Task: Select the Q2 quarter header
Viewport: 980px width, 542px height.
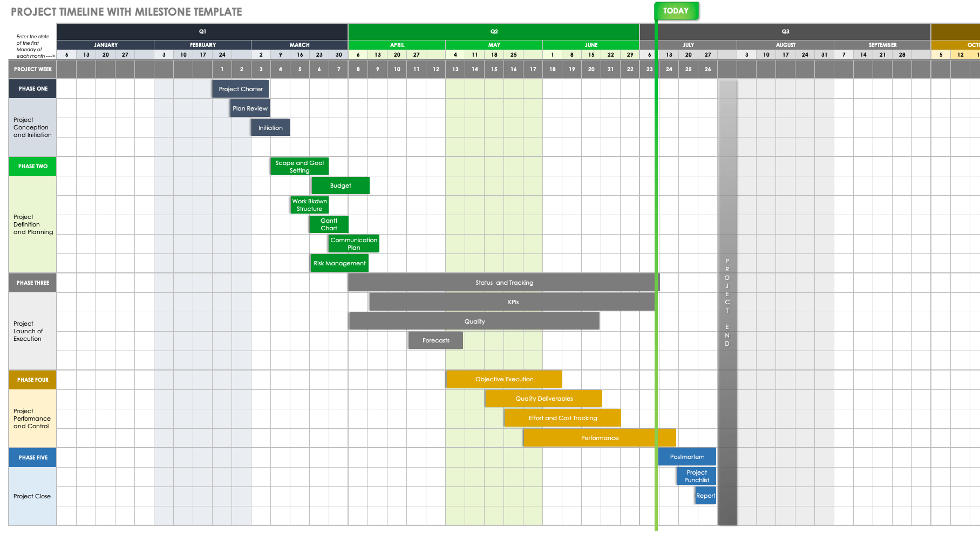Action: tap(493, 31)
